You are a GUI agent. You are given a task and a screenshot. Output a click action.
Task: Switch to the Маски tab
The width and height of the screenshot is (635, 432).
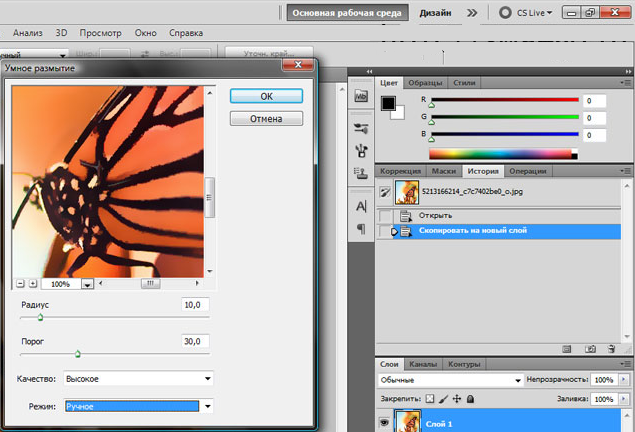pyautogui.click(x=443, y=171)
